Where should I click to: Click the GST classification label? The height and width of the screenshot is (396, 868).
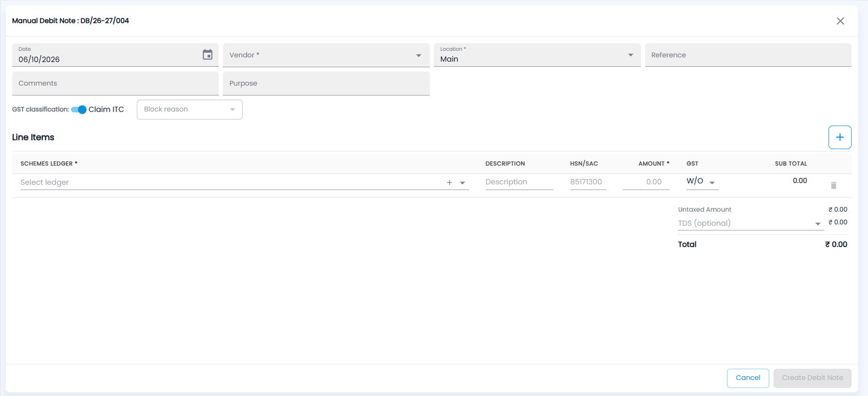40,110
